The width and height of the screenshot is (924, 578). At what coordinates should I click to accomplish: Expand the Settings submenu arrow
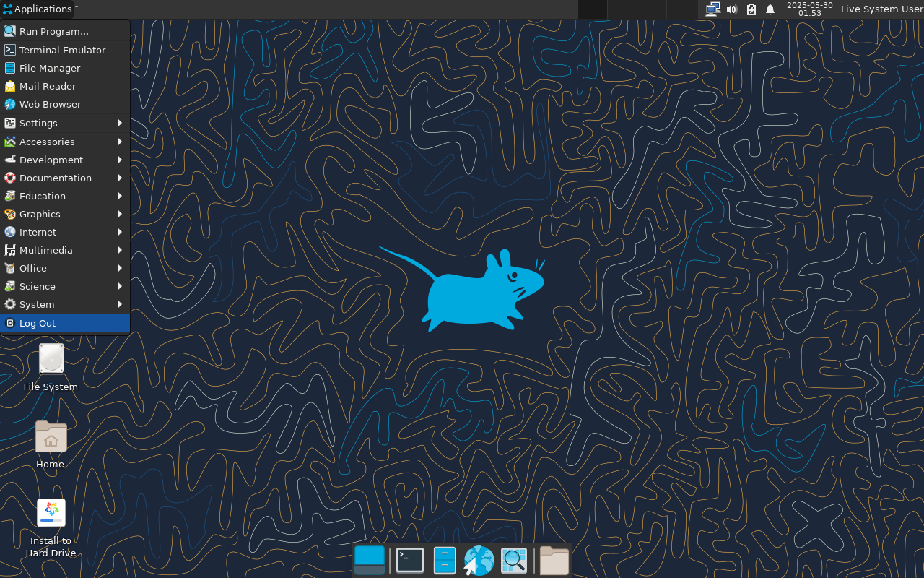(120, 123)
